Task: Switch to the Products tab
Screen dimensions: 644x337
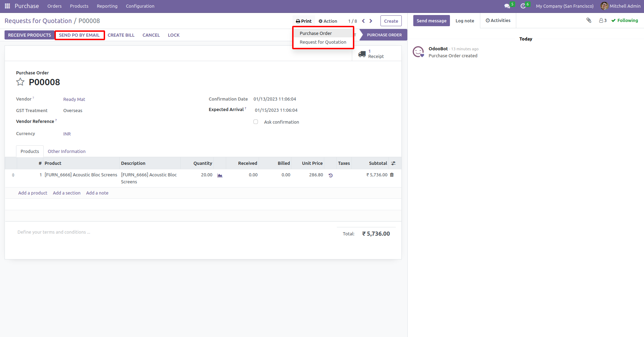Action: pos(30,151)
